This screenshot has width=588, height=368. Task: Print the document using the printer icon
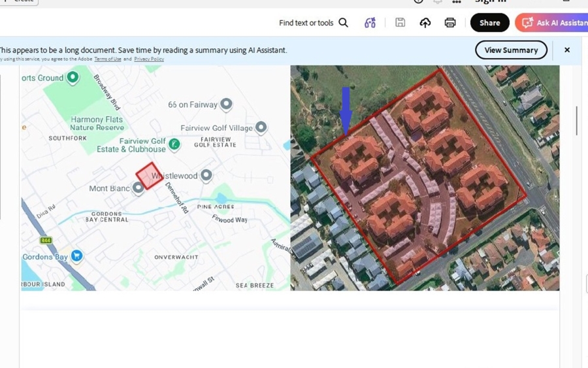[x=450, y=23]
